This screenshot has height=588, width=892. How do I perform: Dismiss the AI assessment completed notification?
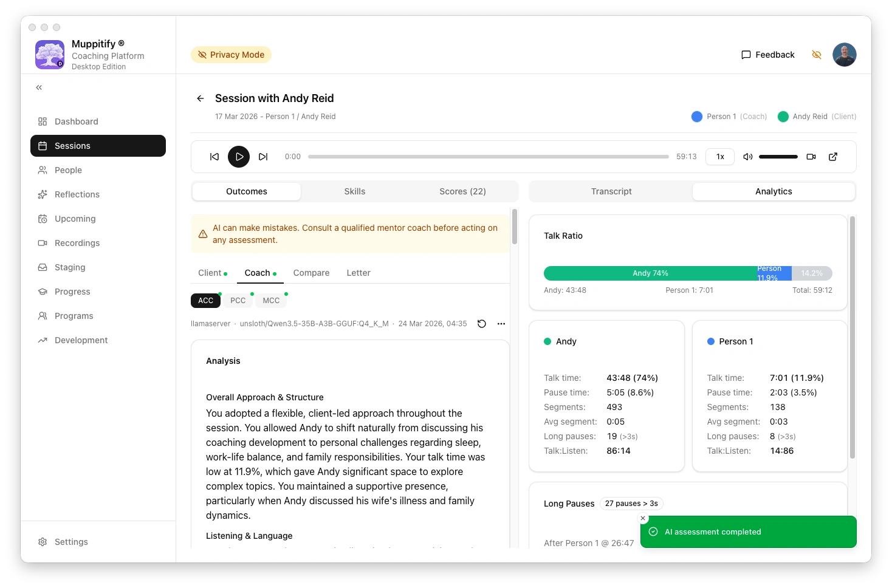pyautogui.click(x=643, y=518)
